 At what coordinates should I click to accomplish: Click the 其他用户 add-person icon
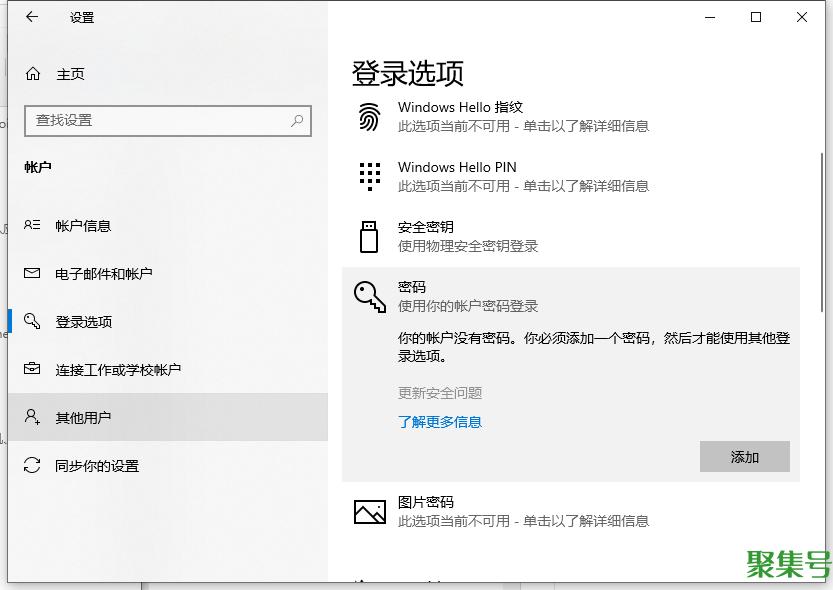pos(32,417)
